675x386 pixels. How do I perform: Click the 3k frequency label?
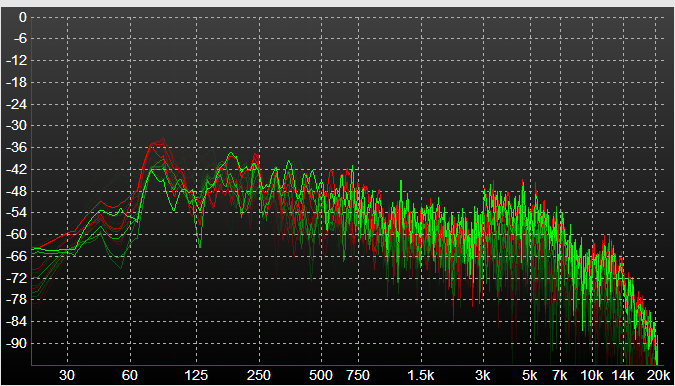tap(483, 375)
